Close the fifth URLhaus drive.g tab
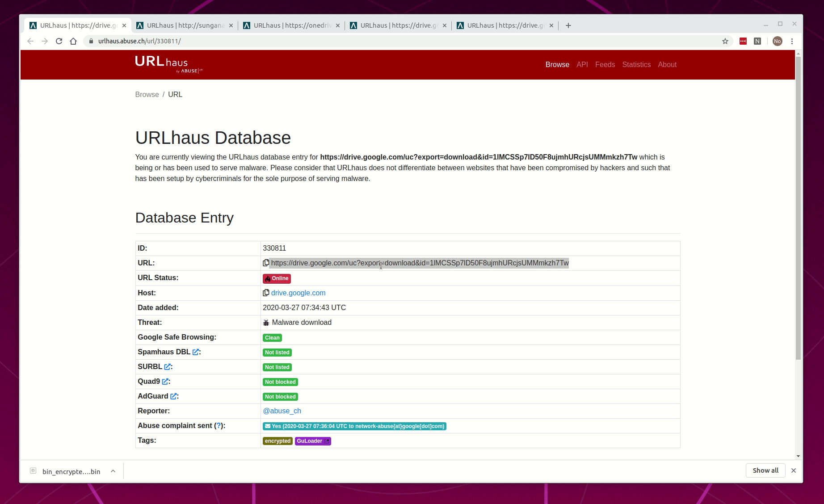Image resolution: width=824 pixels, height=504 pixels. (551, 25)
